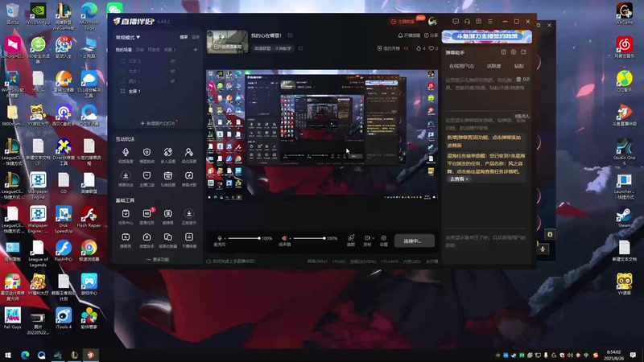Open 弹幕秀 tool icon

[126, 237]
